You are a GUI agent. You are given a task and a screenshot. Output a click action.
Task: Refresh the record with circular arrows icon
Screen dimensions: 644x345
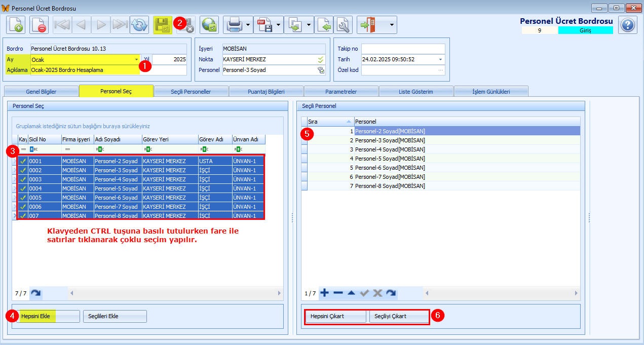tap(139, 25)
